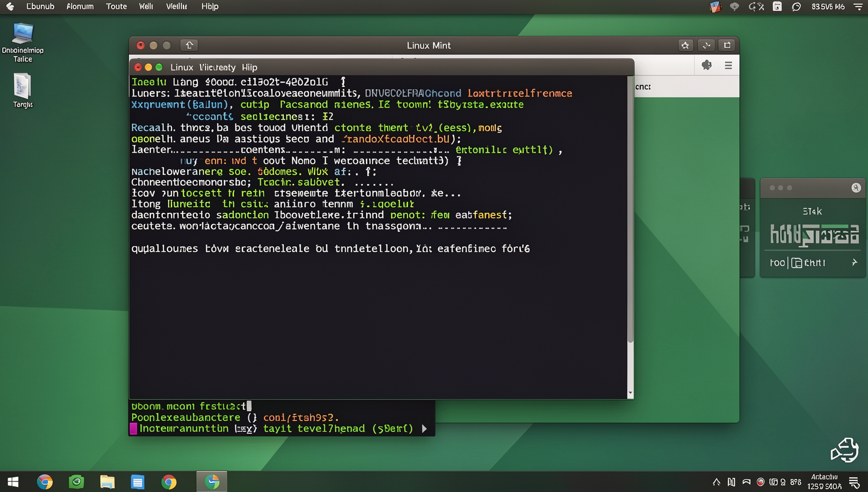Open the first Chrome icon on the taskbar
Viewport: 868px width, 492px height.
pos(45,482)
